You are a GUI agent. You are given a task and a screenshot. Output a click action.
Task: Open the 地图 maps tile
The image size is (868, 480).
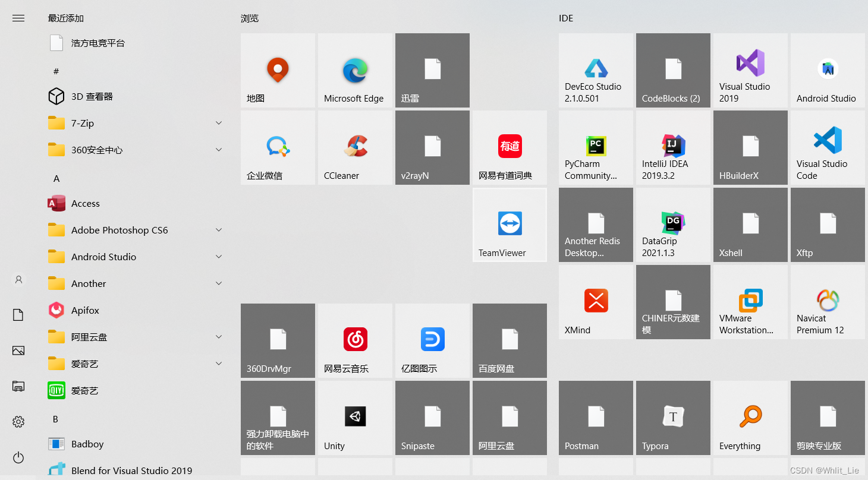click(x=278, y=70)
